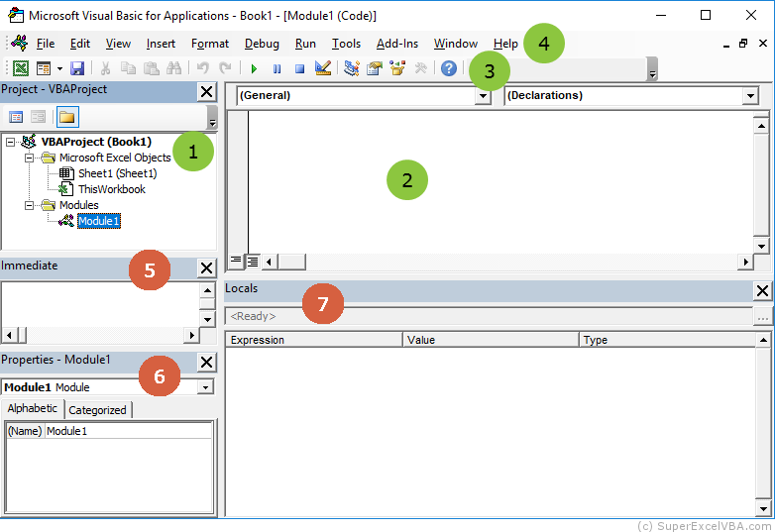Click the Copy icon in the toolbar
775x532 pixels.
[128, 68]
